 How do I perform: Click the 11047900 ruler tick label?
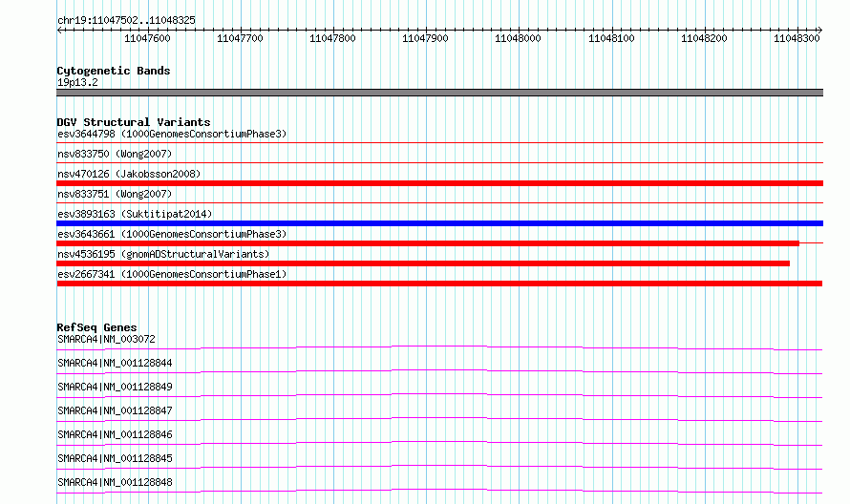[x=426, y=38]
